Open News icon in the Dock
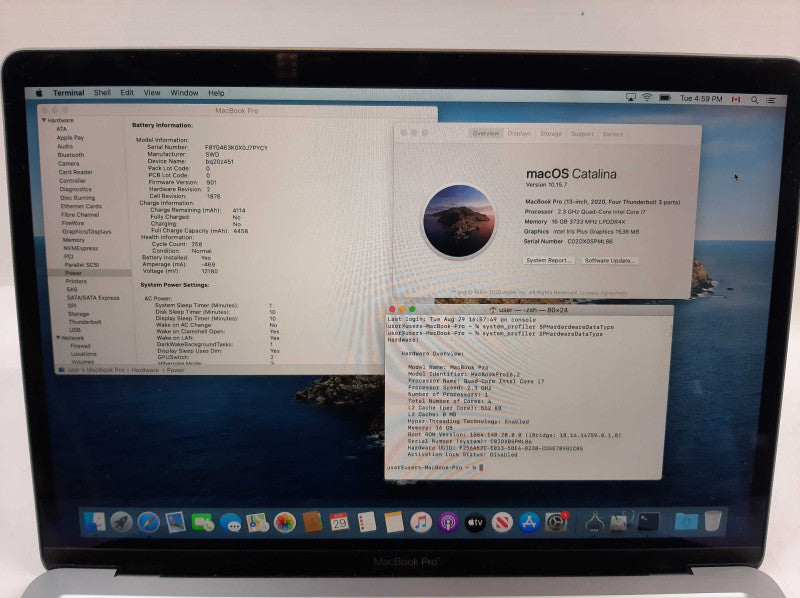800x598 pixels. (x=502, y=522)
